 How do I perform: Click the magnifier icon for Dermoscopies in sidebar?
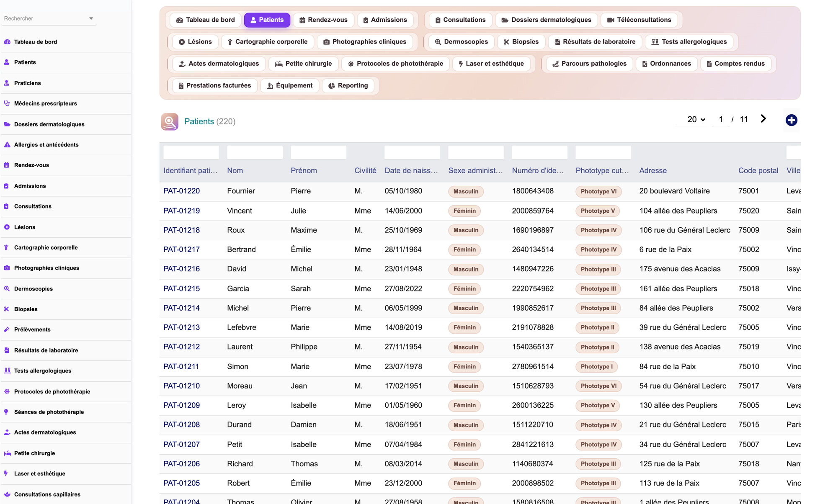[x=7, y=289]
